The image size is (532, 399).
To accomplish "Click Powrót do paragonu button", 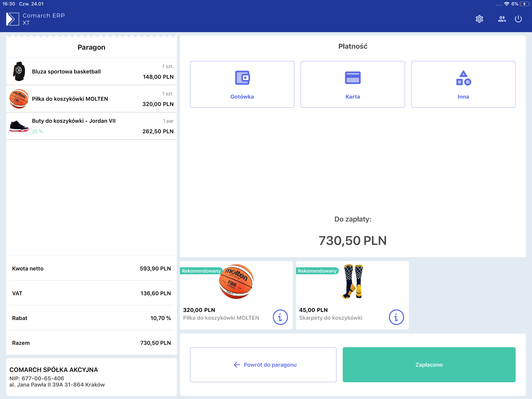I will (263, 364).
